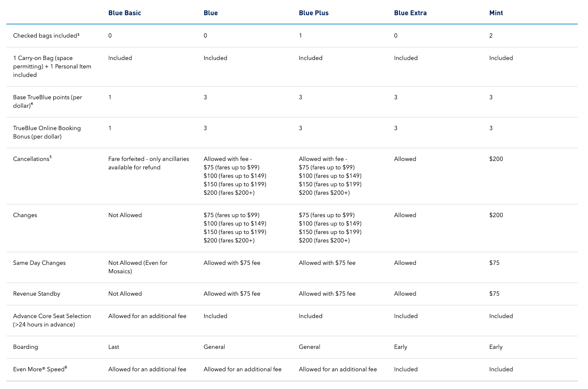Click Blue boarding 'General' cell
The width and height of the screenshot is (588, 389).
[x=214, y=347]
